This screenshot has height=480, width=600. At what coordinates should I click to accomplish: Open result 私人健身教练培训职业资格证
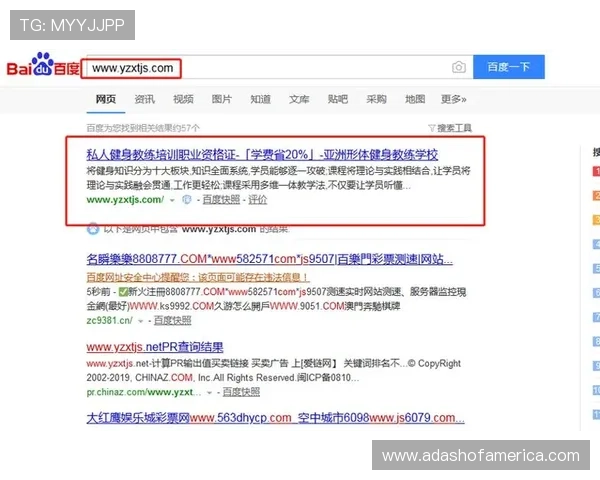coord(262,155)
